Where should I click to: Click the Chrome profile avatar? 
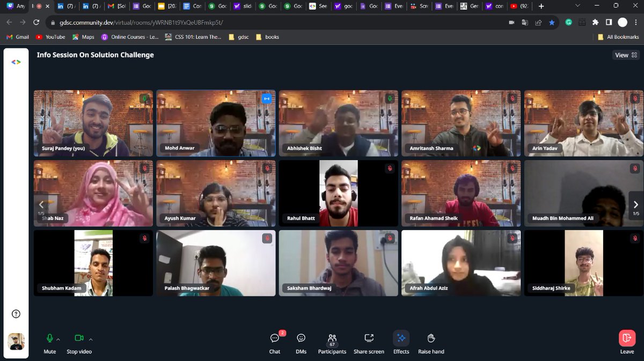(623, 23)
